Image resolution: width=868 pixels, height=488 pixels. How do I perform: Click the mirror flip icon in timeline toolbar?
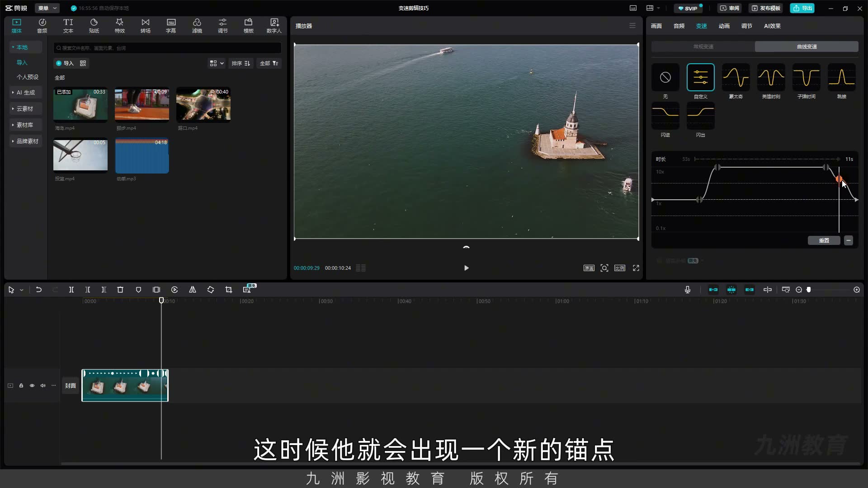point(193,290)
